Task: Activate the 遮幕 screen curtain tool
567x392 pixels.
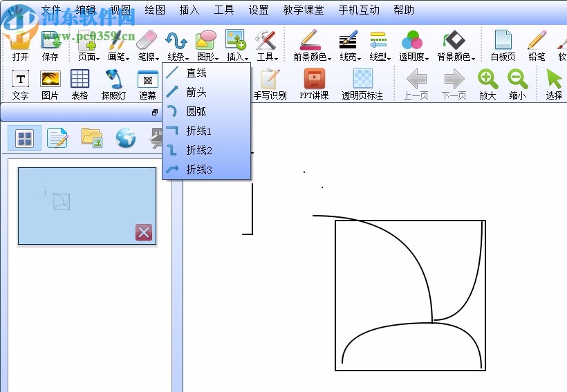Action: click(x=147, y=84)
